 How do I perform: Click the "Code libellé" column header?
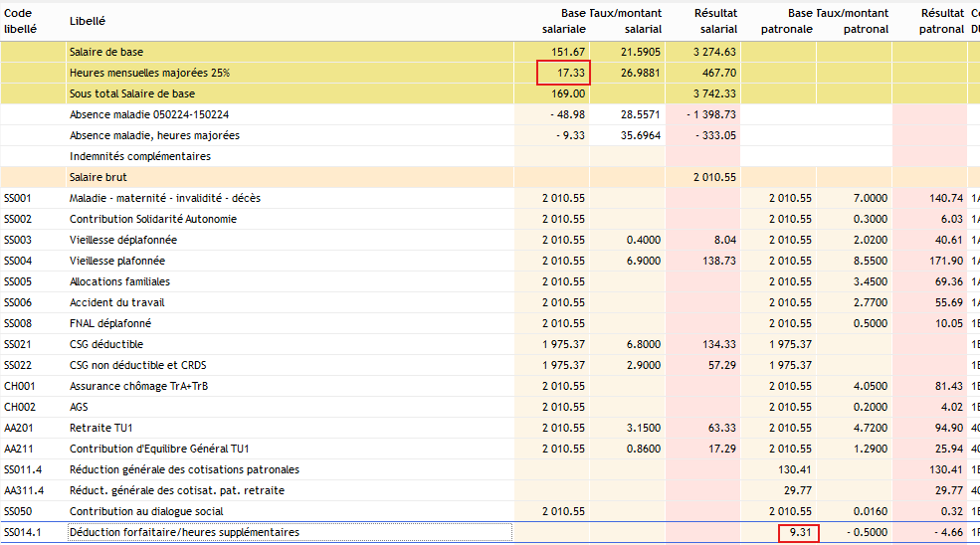click(19, 21)
